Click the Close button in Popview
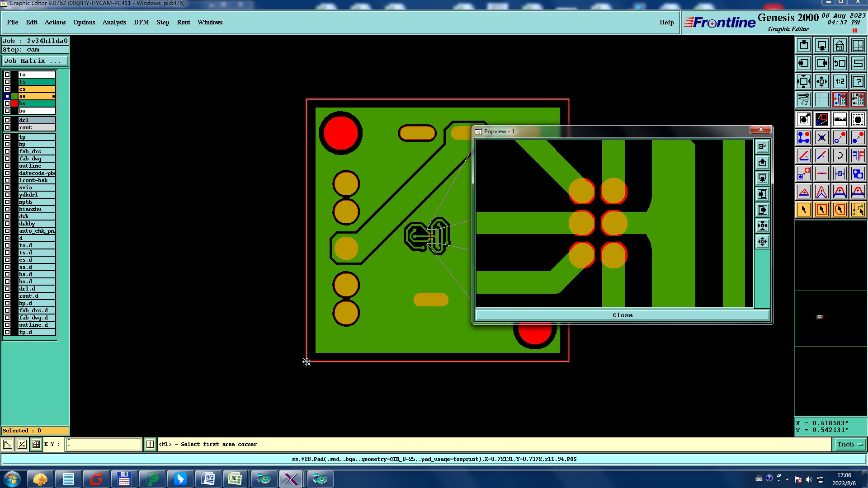Viewport: 868px width, 488px height. (622, 315)
